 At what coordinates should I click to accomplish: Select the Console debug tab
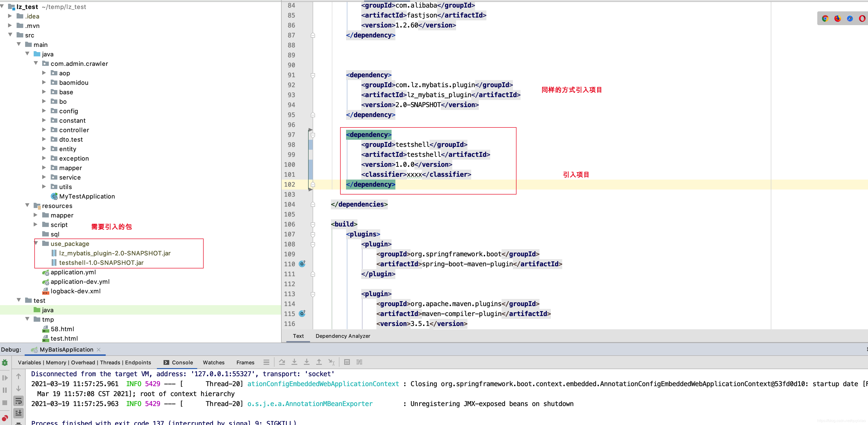tap(178, 362)
